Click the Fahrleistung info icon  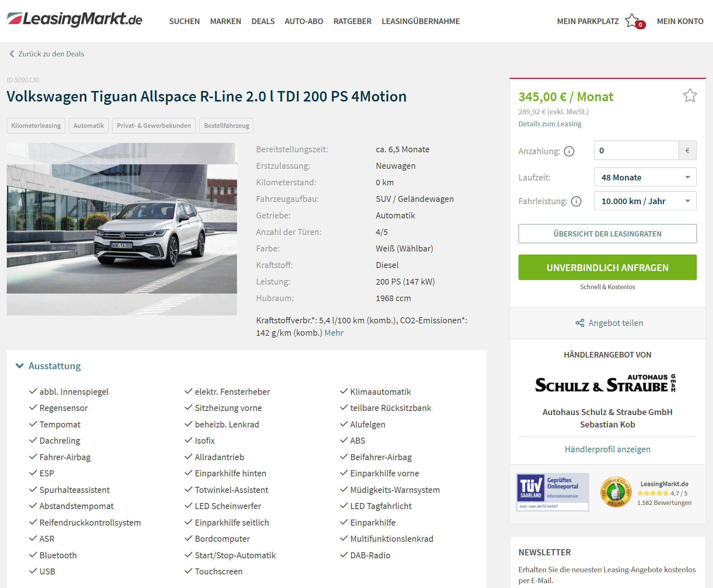(x=576, y=201)
